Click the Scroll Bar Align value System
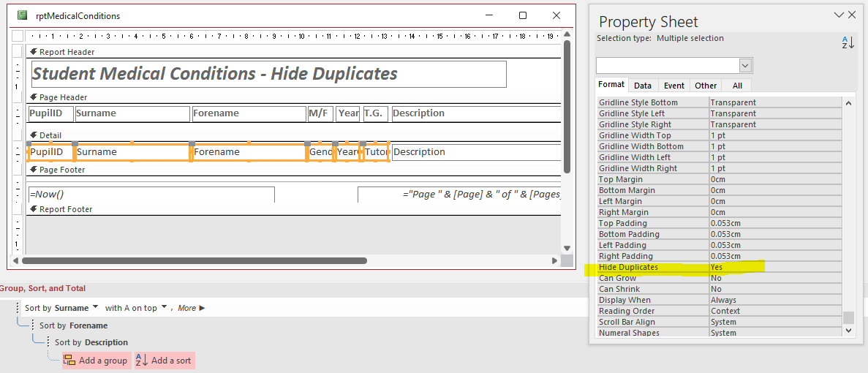This screenshot has height=373, width=868. (x=776, y=322)
